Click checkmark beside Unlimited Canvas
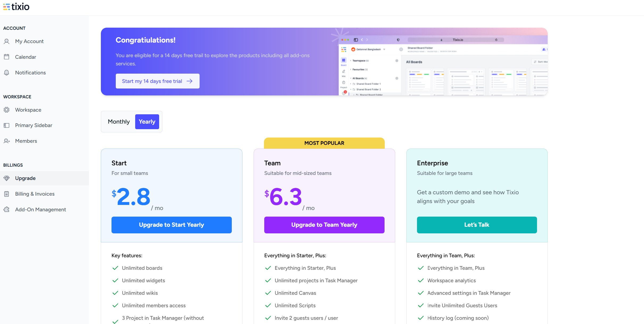 [268, 293]
